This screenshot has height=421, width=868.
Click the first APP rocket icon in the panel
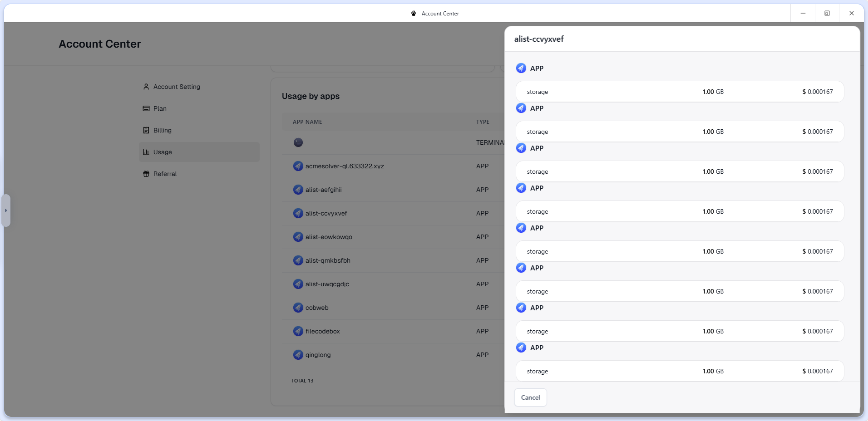tap(521, 68)
